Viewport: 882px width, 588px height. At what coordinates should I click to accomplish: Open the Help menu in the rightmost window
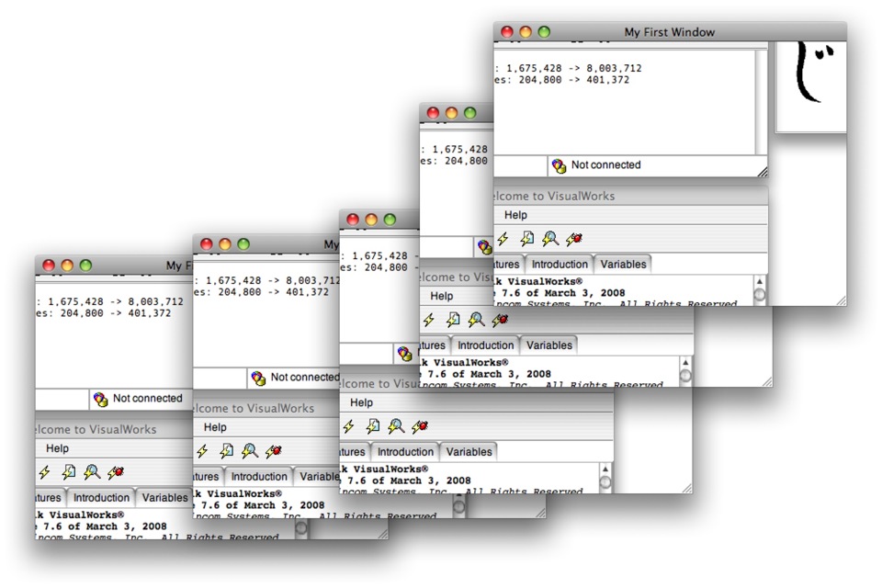515,215
